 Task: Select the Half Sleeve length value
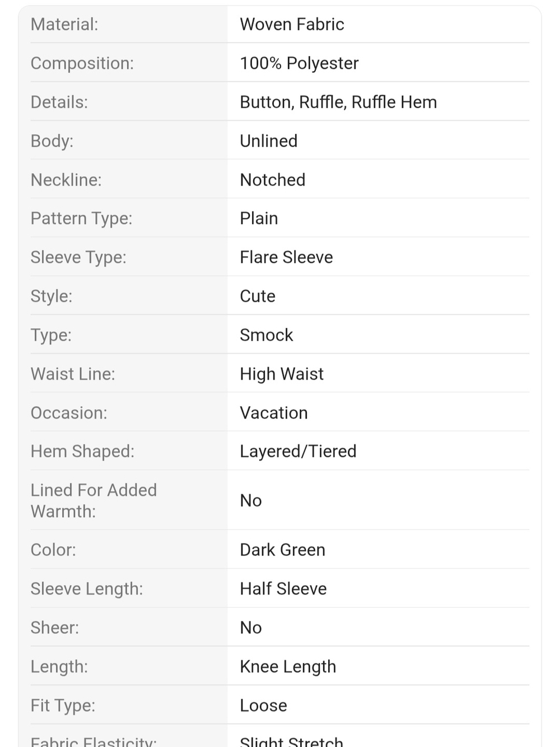click(283, 588)
